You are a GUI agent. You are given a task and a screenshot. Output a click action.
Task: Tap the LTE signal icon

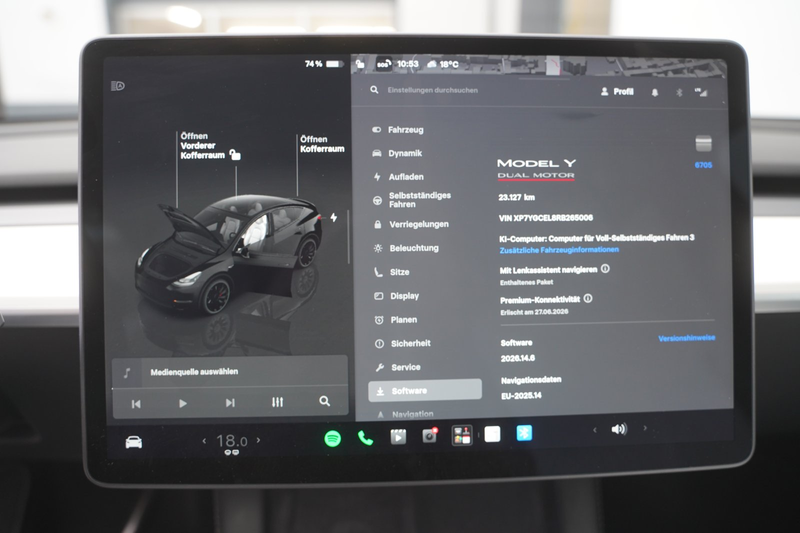pyautogui.click(x=701, y=92)
